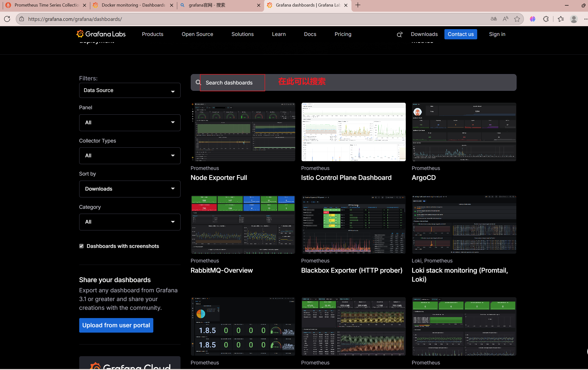Open the site search icon in navbar
Viewport: 588px width, 370px height.
pyautogui.click(x=399, y=34)
